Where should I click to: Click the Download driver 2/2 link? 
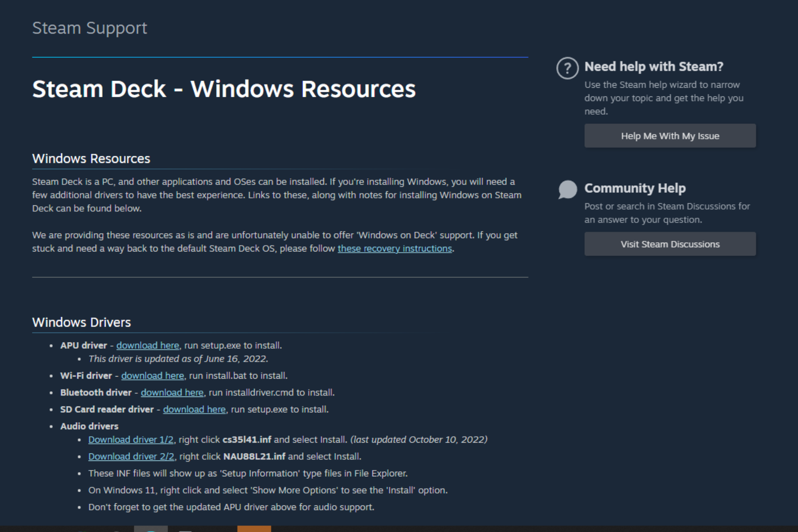pyautogui.click(x=131, y=456)
